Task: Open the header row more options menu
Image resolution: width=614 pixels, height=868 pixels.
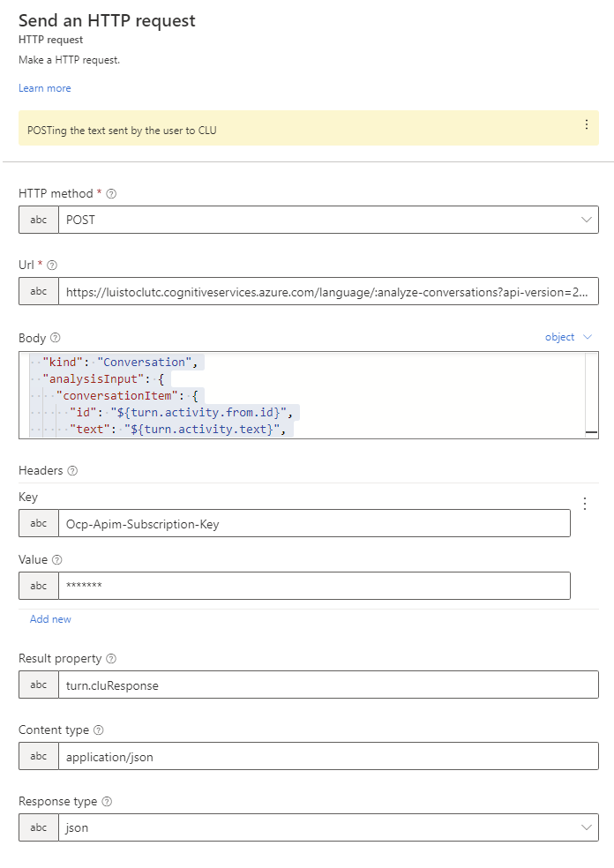Action: 585,503
